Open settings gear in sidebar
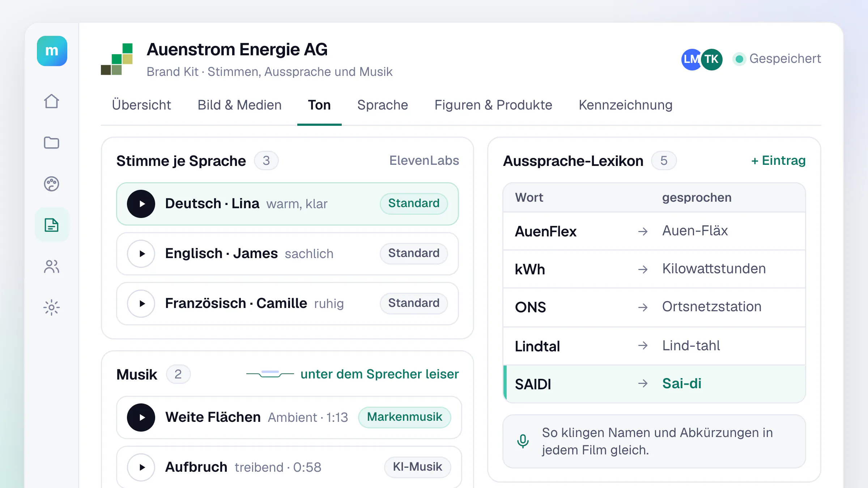 [51, 308]
